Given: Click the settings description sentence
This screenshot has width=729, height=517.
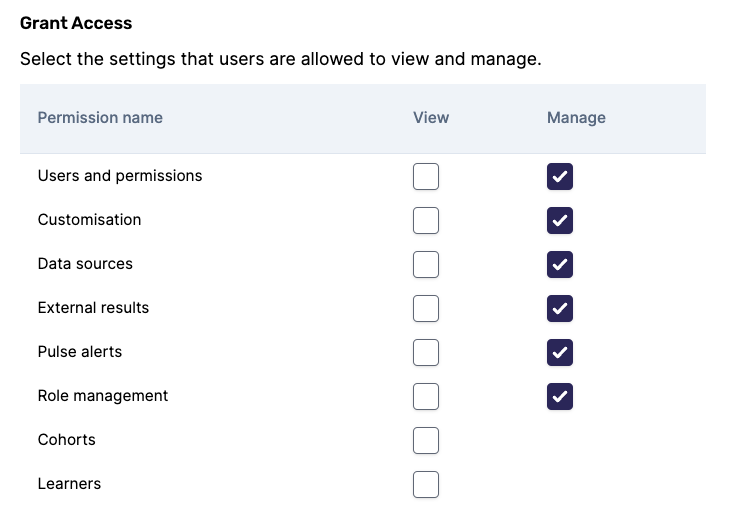Looking at the screenshot, I should click(x=281, y=59).
